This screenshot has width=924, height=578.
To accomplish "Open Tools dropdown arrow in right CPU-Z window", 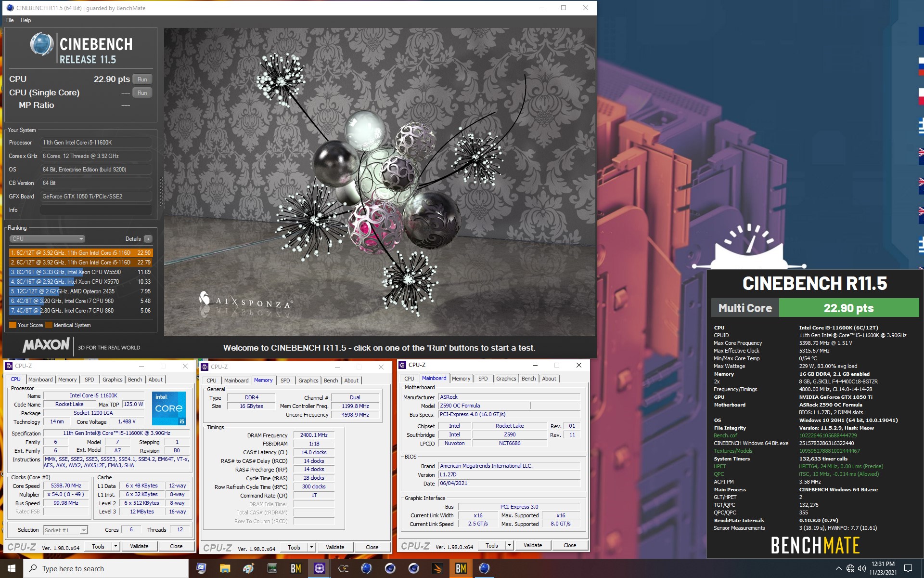I will coord(509,545).
